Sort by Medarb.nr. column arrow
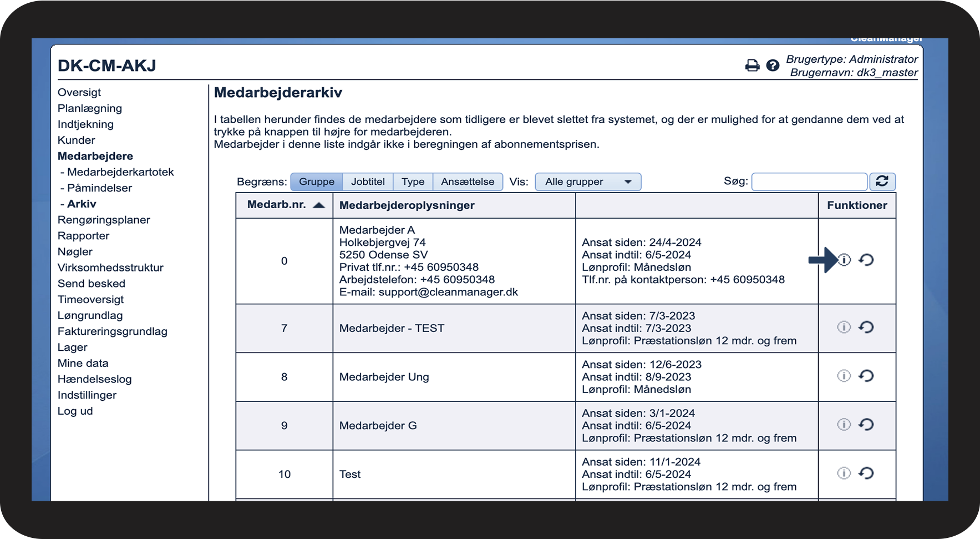This screenshot has width=980, height=539. (x=319, y=205)
